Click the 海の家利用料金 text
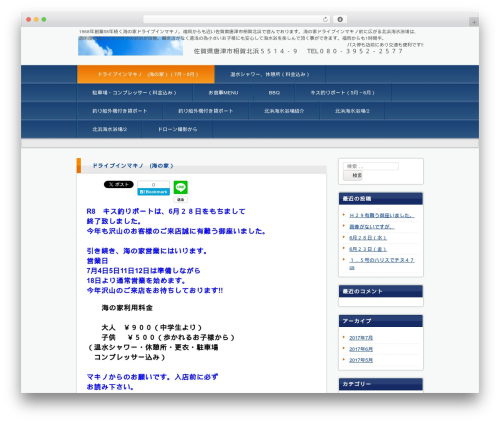Screen dimensions: 500x423 tap(127, 308)
